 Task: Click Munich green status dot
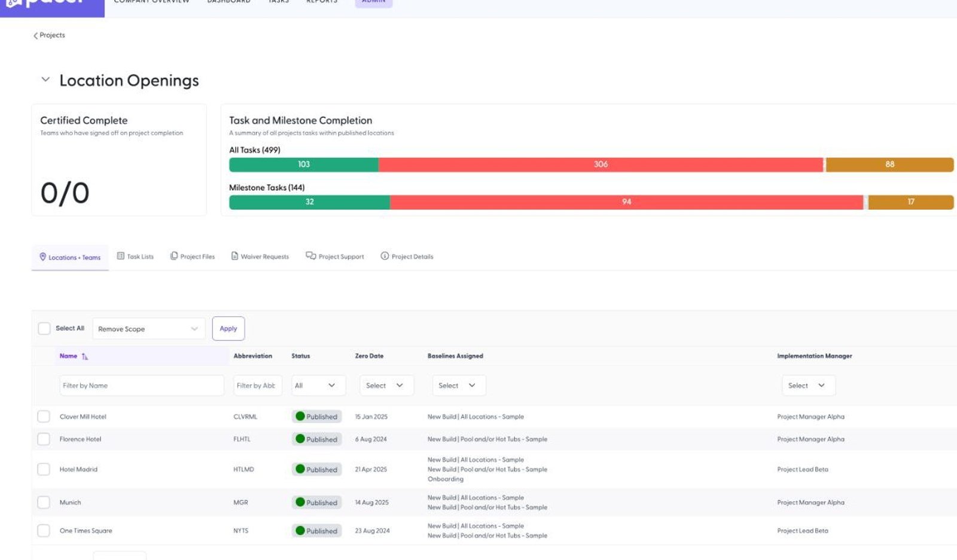[300, 502]
